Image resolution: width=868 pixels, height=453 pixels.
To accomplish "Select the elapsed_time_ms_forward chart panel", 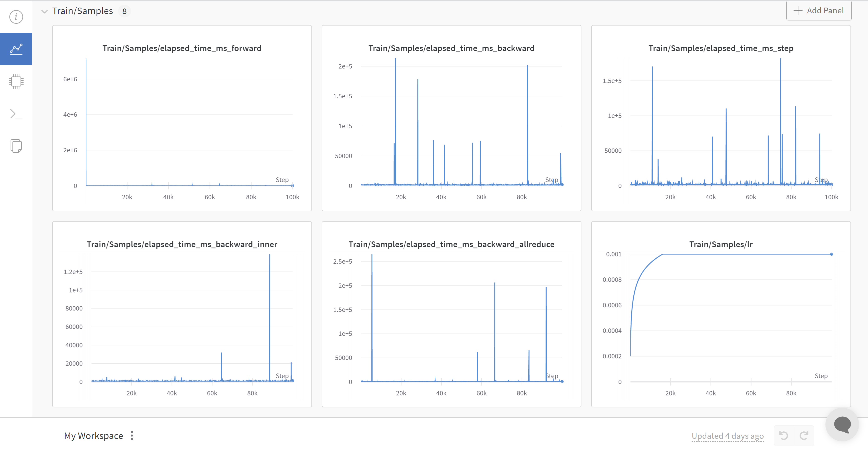I will point(182,118).
